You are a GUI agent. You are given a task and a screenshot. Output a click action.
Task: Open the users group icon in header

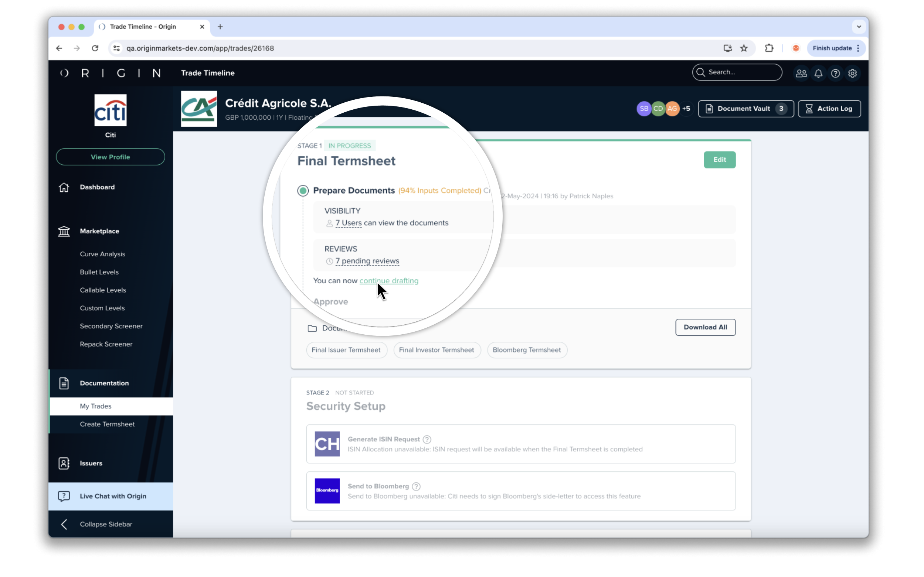tap(801, 73)
